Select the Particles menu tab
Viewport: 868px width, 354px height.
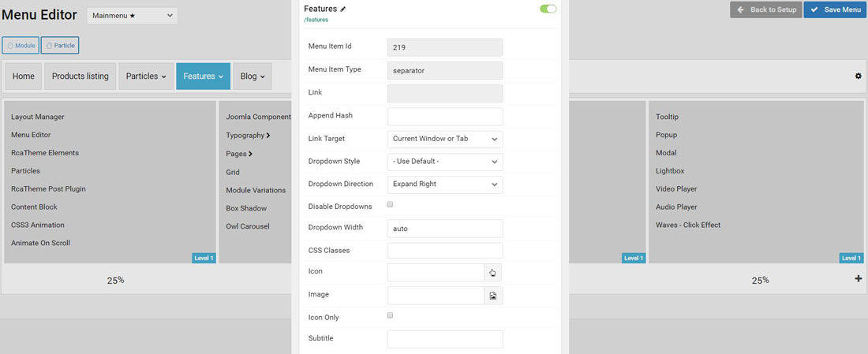(146, 76)
